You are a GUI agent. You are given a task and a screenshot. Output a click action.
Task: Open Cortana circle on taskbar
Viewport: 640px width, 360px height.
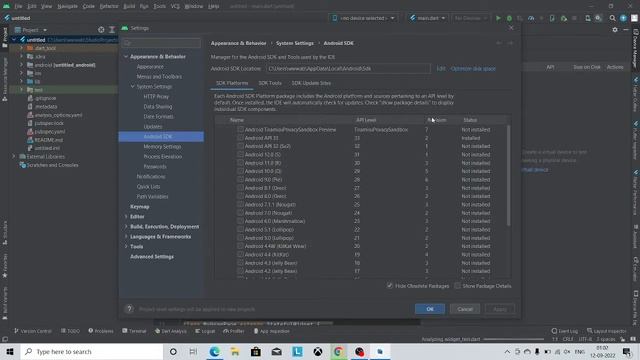point(173,351)
